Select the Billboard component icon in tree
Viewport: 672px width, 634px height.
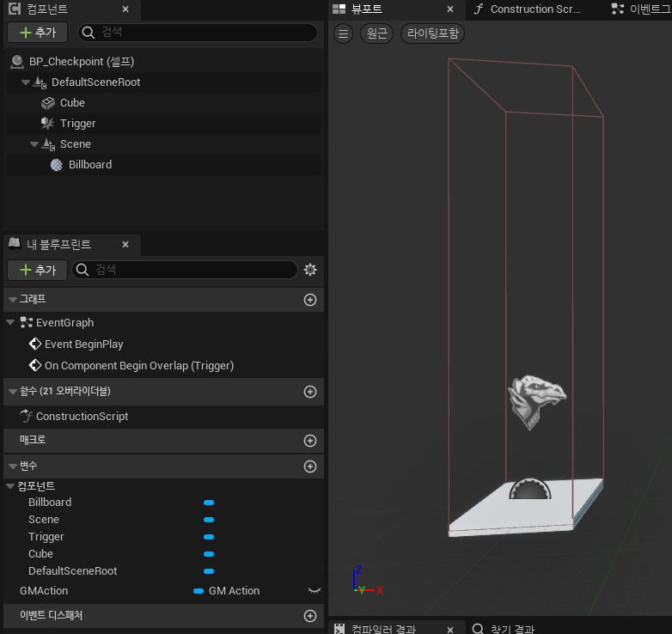56,164
